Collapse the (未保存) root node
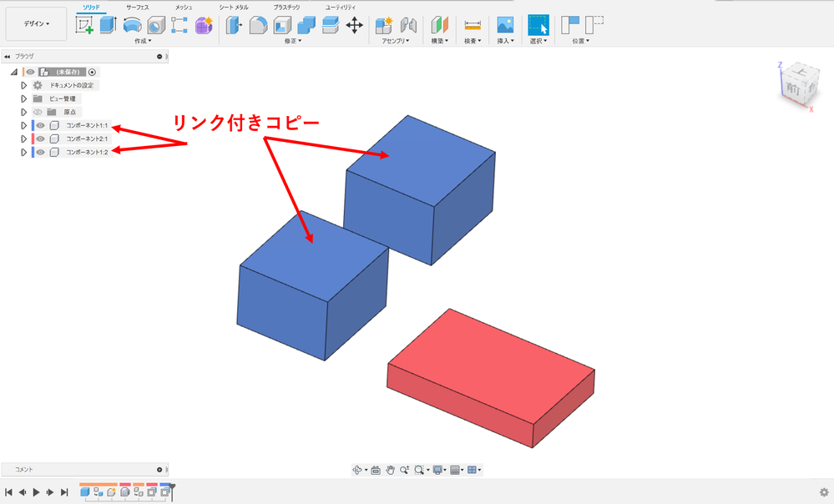This screenshot has width=834, height=504. click(x=14, y=72)
